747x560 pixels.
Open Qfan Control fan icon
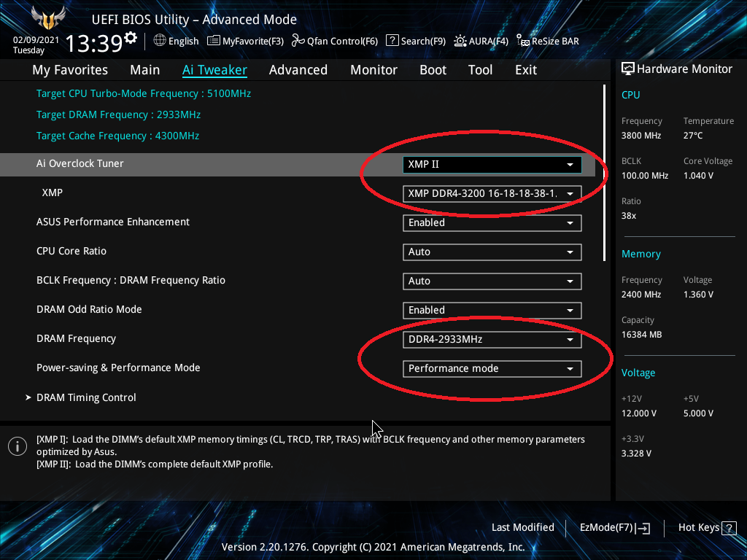click(298, 41)
